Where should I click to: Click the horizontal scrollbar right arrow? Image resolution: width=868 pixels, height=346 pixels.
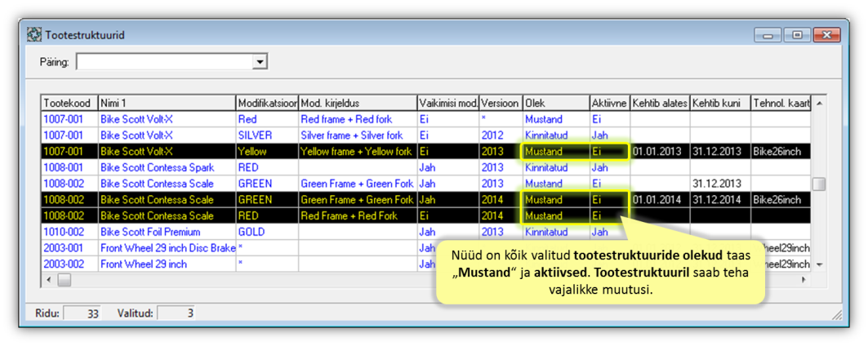[803, 280]
